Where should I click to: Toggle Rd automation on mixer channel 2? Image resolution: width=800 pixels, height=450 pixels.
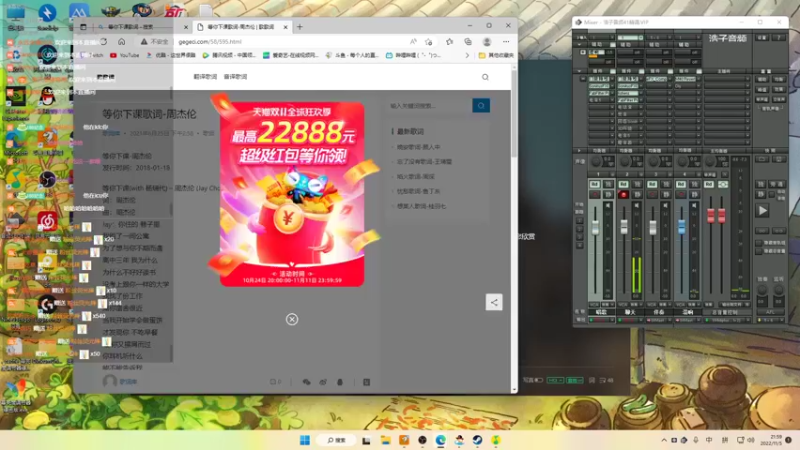click(x=623, y=184)
